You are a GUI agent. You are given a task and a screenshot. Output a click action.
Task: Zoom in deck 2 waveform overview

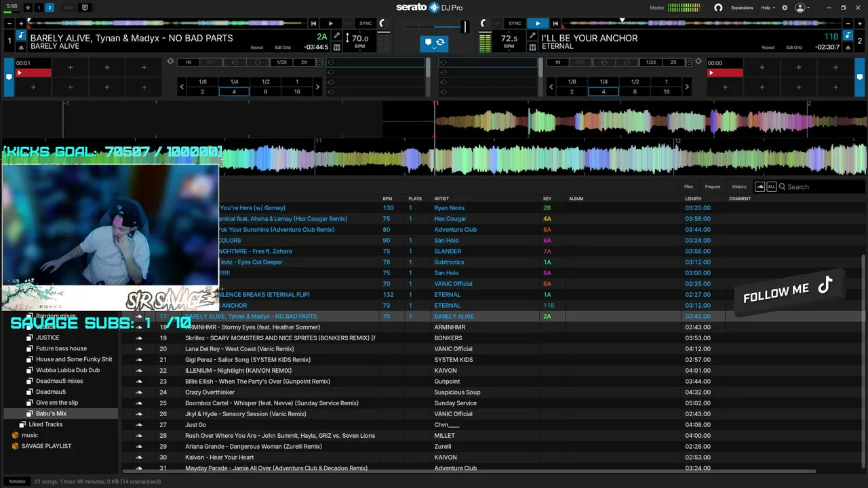(x=859, y=24)
